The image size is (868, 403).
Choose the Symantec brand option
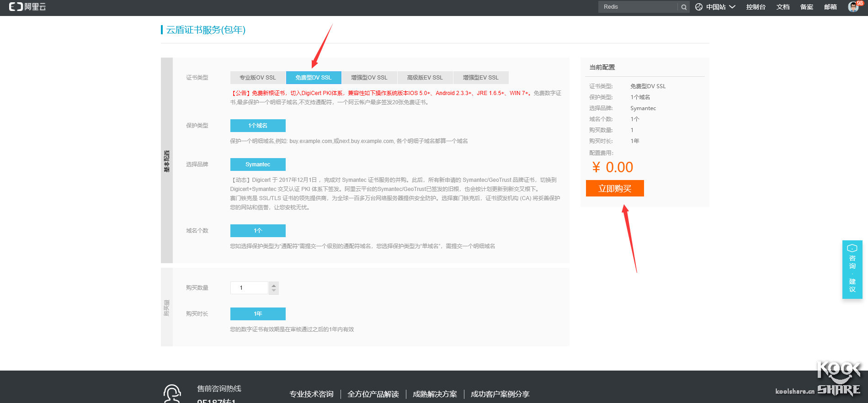point(258,164)
